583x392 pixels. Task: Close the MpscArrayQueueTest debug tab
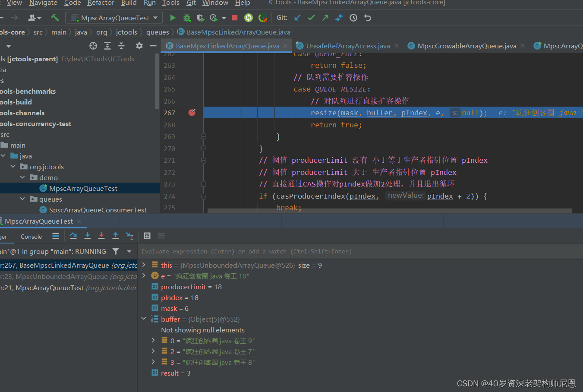79,221
